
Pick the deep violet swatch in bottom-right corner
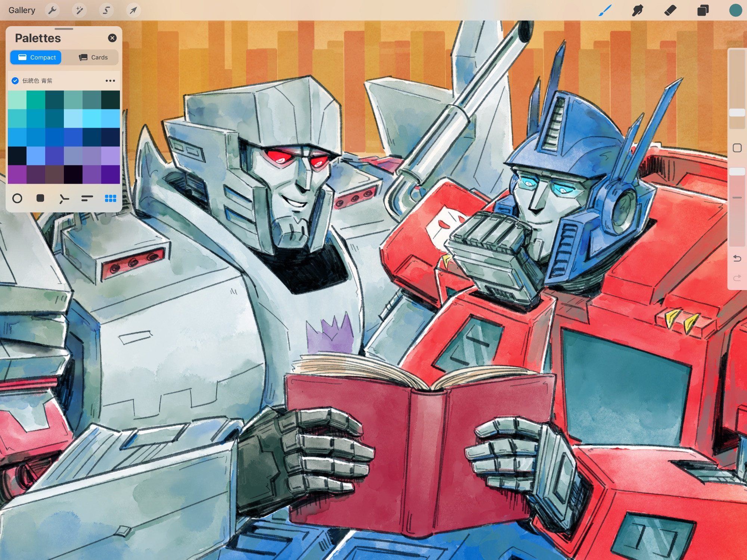tap(111, 174)
